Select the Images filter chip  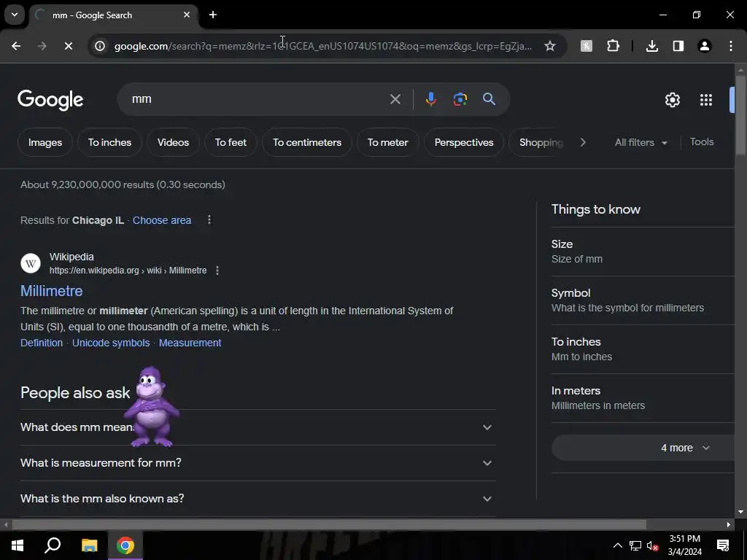tap(45, 142)
